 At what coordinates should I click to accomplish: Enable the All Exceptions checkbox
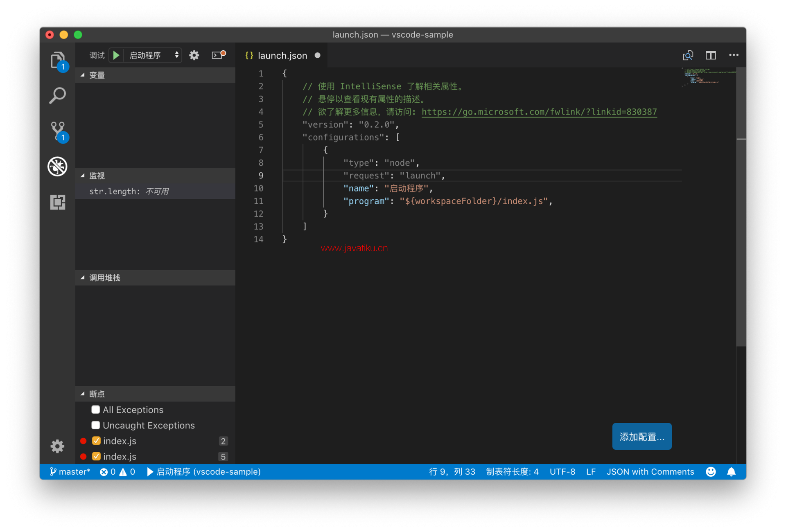click(95, 410)
